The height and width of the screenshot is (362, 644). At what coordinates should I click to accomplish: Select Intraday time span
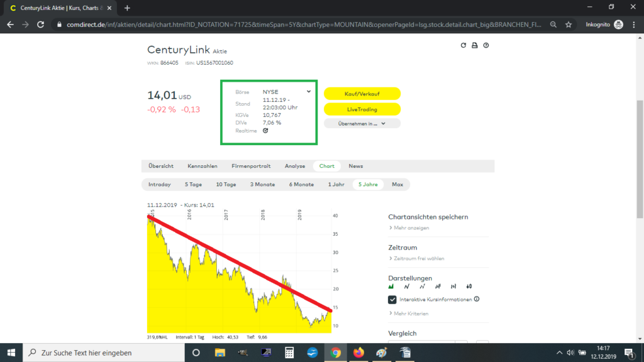tap(159, 185)
